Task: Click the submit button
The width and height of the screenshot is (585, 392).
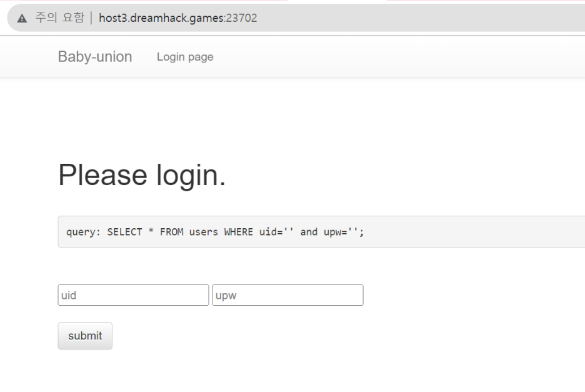Action: pyautogui.click(x=85, y=336)
